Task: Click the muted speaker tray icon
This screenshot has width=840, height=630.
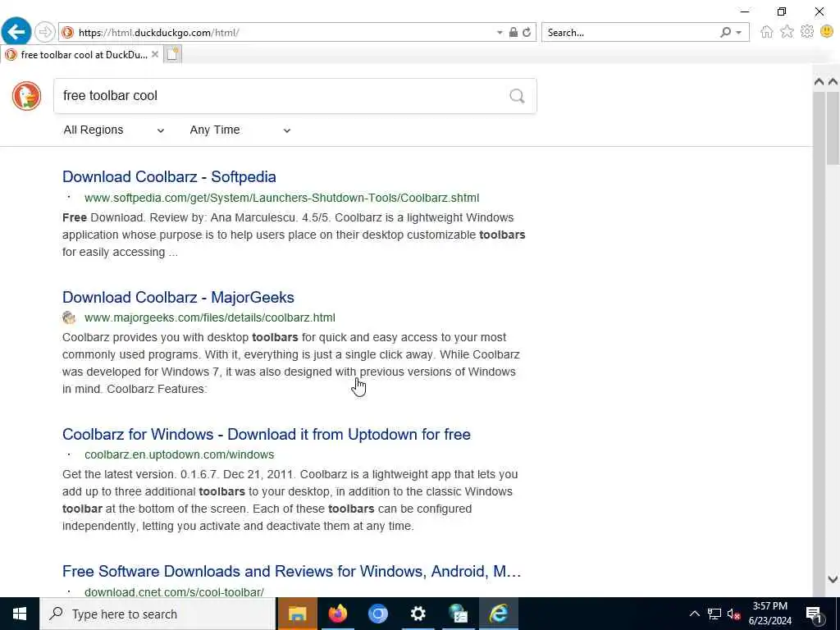Action: [x=733, y=614]
